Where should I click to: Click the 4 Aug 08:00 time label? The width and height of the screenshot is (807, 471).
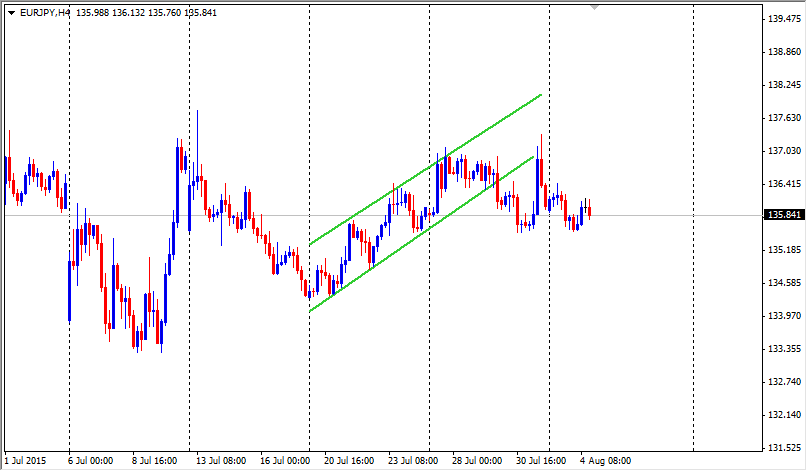click(605, 461)
